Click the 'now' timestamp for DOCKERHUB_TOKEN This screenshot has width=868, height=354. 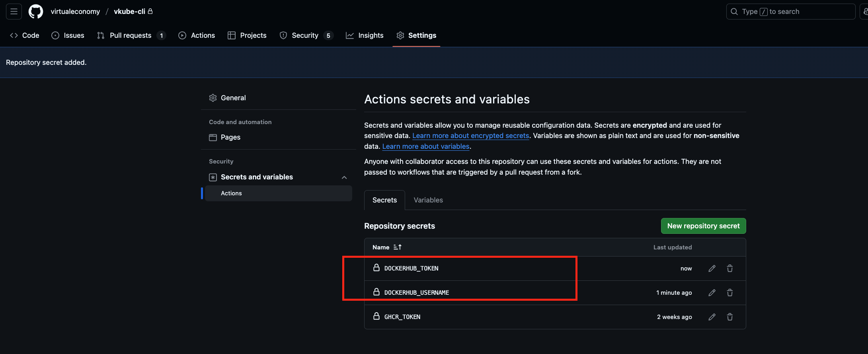point(686,268)
